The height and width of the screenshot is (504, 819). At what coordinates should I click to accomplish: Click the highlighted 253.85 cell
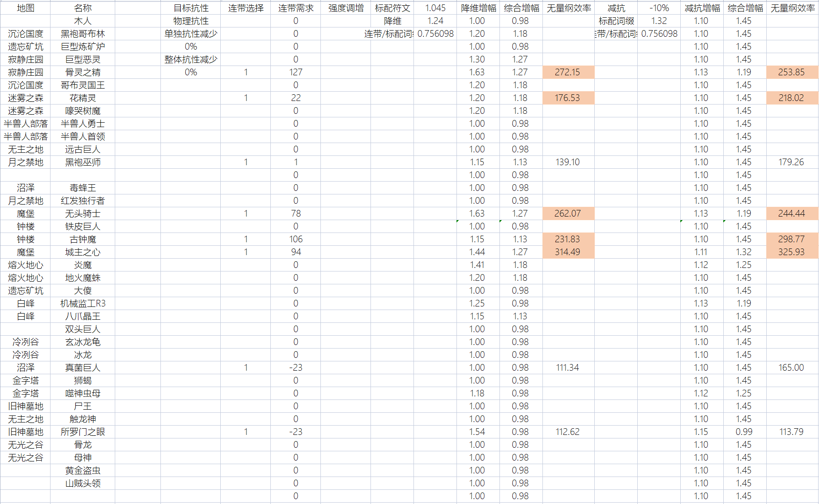point(792,72)
